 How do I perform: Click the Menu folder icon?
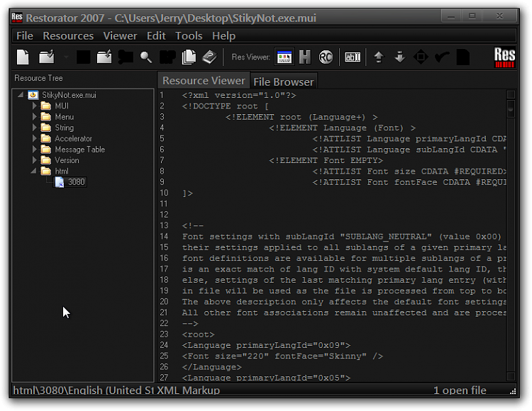coord(46,116)
